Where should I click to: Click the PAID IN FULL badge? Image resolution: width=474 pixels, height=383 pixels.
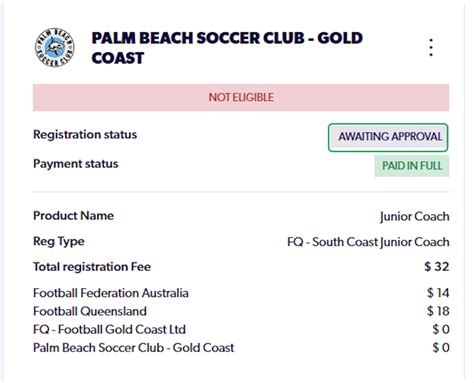412,166
